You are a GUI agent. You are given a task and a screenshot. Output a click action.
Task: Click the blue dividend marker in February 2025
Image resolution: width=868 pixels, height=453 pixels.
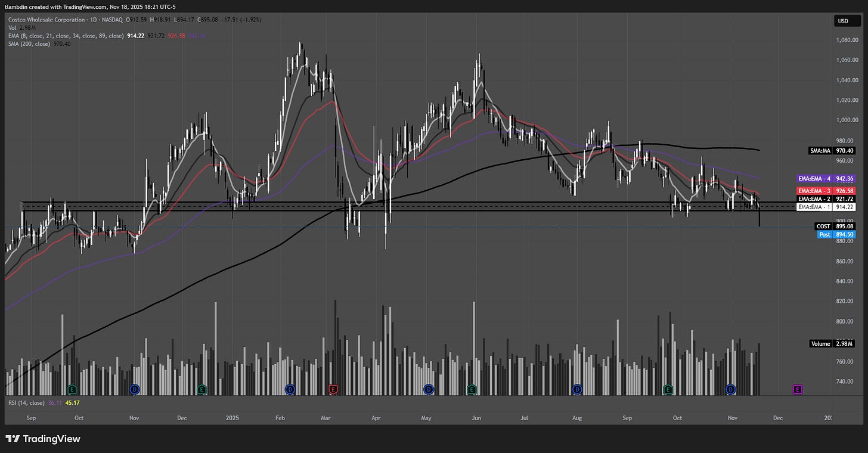click(290, 389)
